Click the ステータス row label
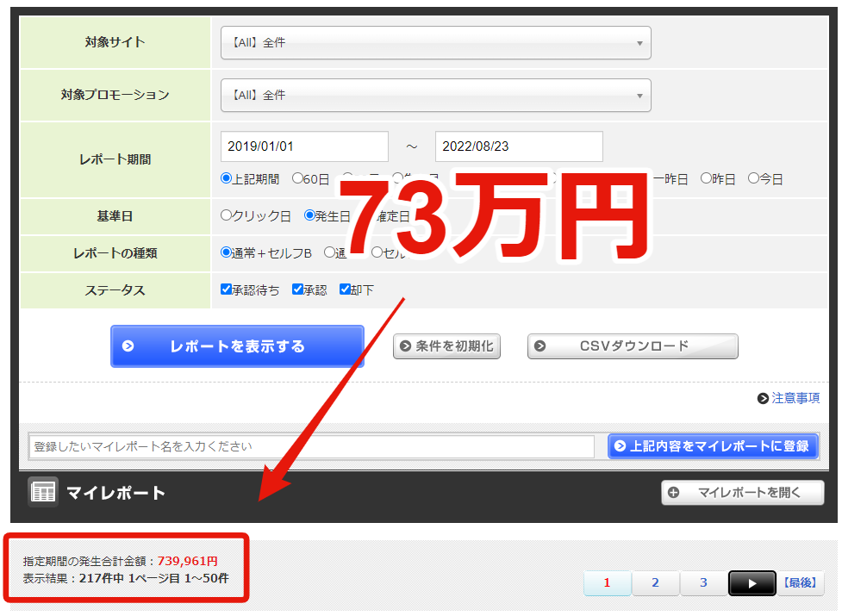 click(115, 290)
